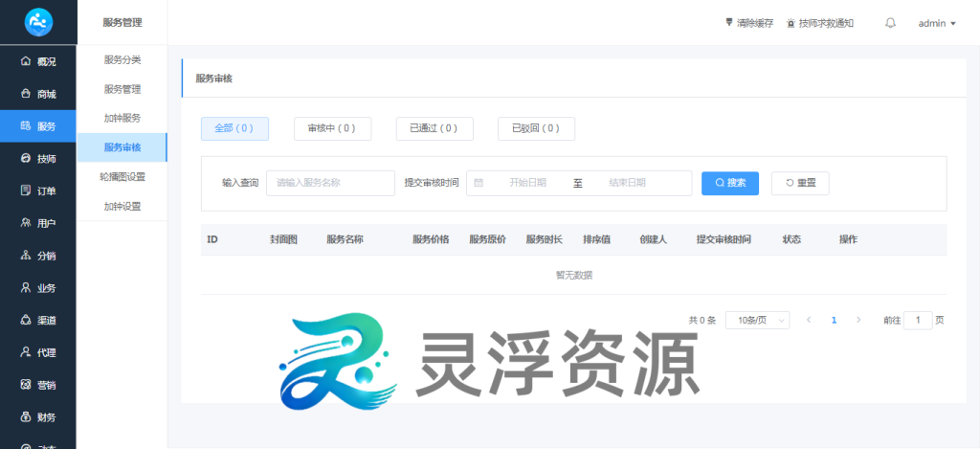Go to previous page arrow

pos(809,320)
